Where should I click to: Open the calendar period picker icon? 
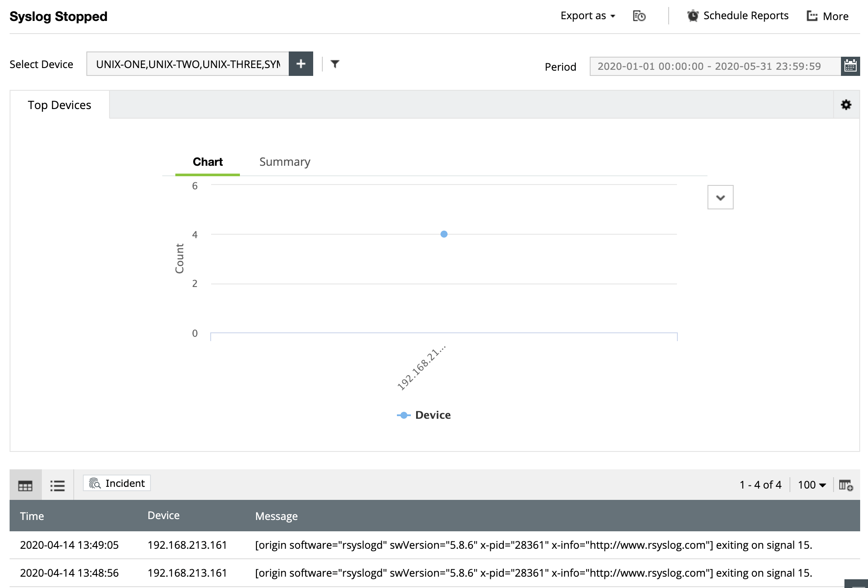coord(850,66)
